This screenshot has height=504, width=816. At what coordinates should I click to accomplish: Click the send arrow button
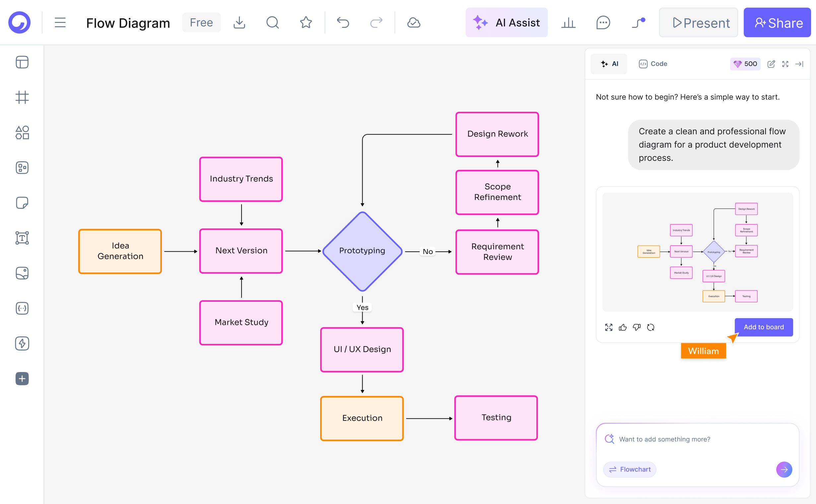coord(784,470)
